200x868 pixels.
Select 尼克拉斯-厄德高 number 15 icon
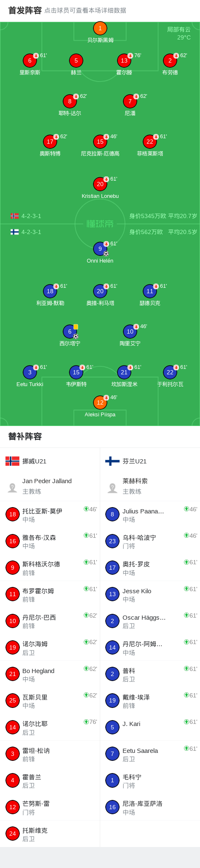pos(100,142)
